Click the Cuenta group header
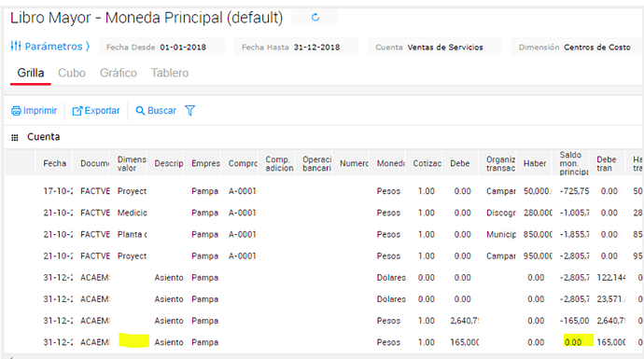 click(x=44, y=137)
